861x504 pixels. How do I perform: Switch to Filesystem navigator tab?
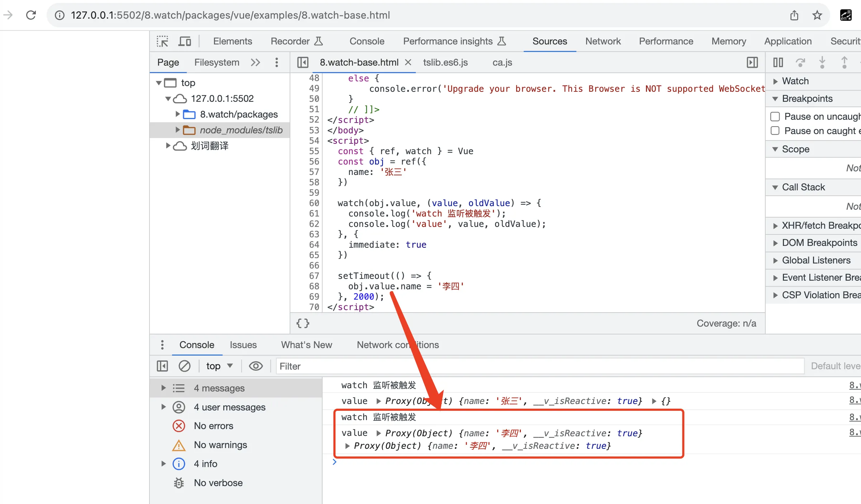coord(217,62)
